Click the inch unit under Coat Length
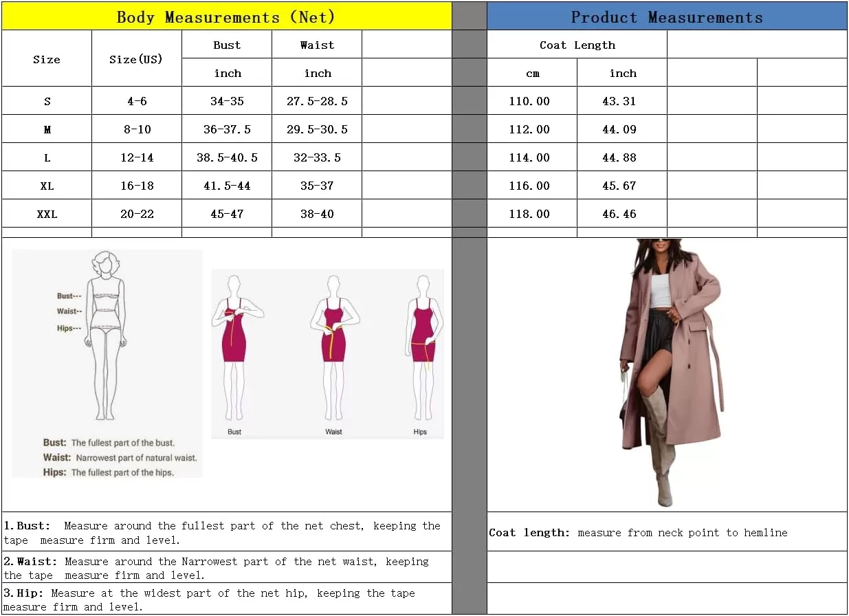Viewport: 849px width, 616px height. pyautogui.click(x=622, y=73)
